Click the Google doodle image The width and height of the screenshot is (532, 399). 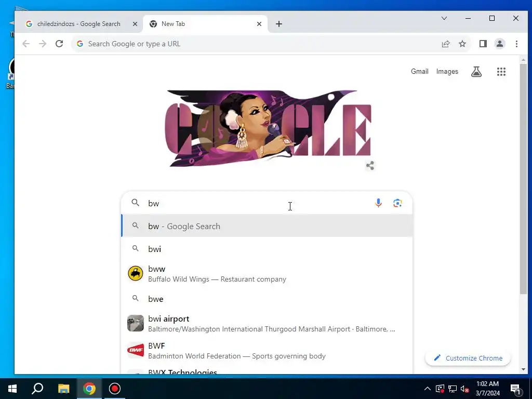point(268,128)
